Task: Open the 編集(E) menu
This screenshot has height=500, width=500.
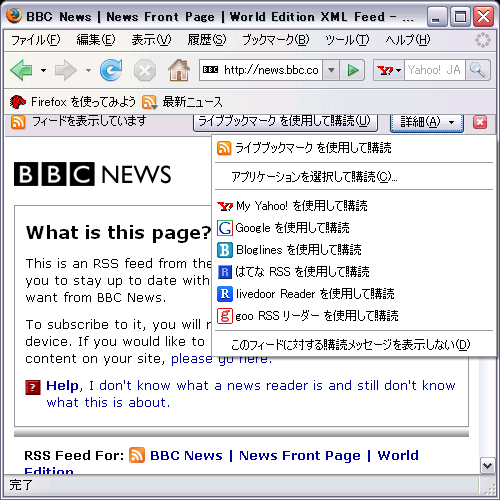Action: (96, 40)
